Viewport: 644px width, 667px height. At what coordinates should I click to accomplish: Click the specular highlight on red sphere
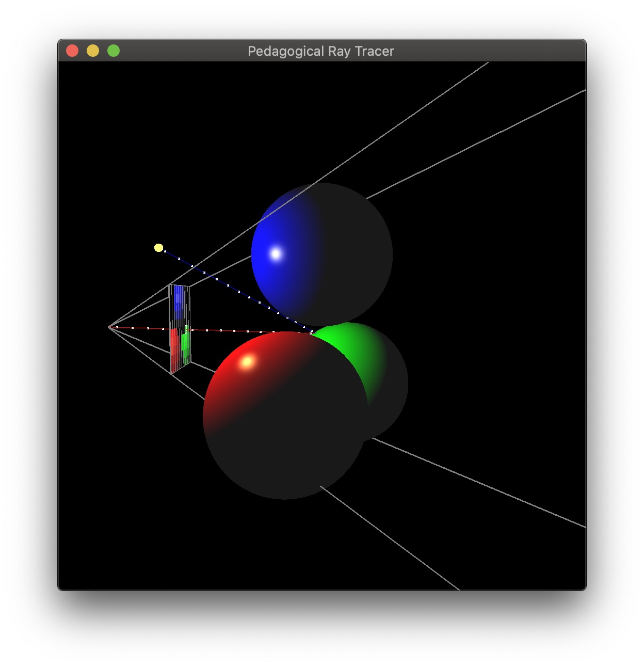tap(247, 361)
